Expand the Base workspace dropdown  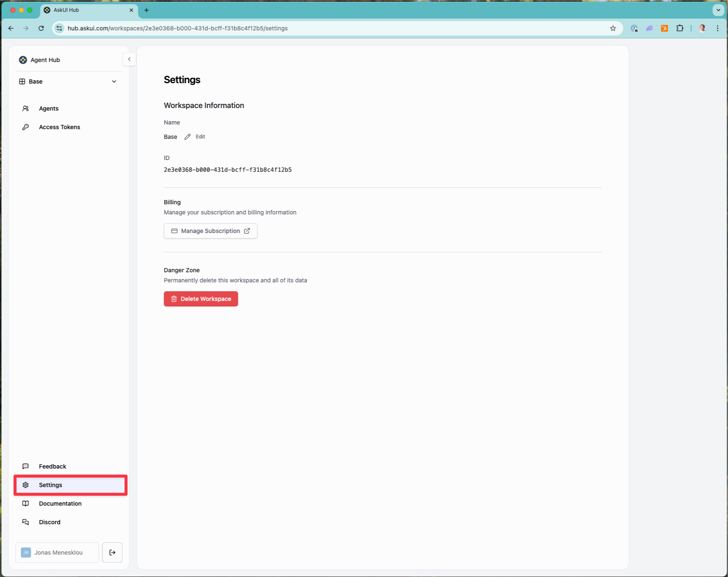(x=68, y=81)
